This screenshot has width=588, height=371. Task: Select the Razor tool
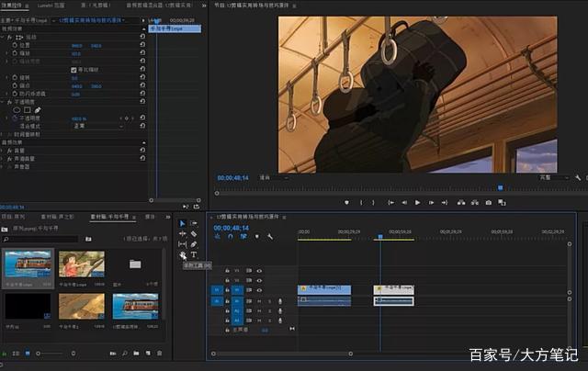click(194, 233)
